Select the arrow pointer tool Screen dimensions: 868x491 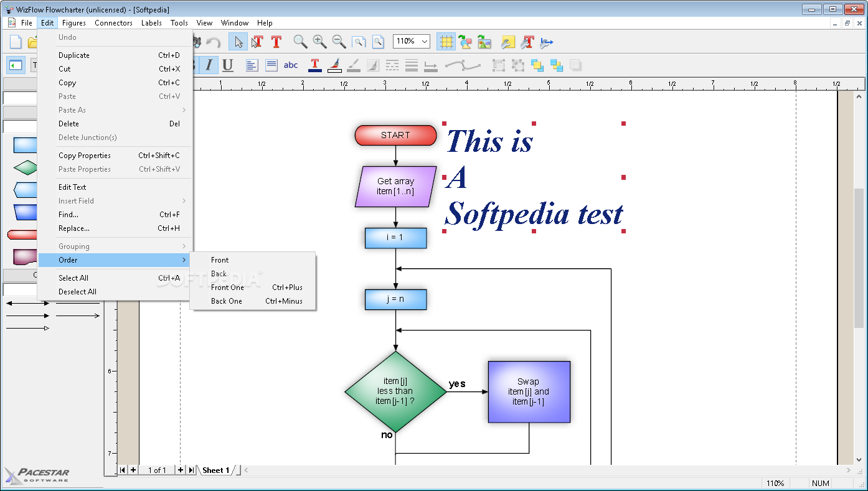pyautogui.click(x=237, y=42)
